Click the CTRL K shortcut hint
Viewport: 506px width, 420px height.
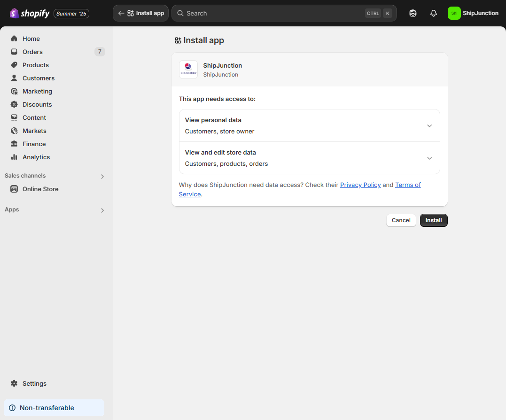379,13
